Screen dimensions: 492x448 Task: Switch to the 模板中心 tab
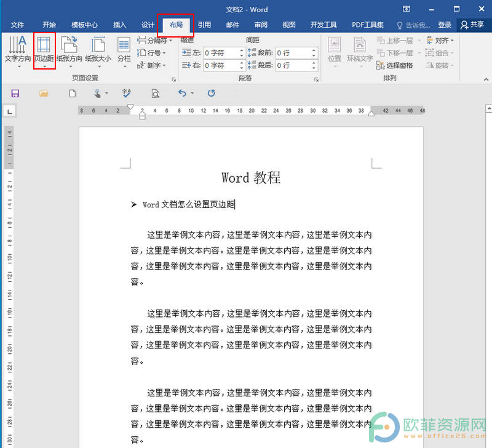coord(84,25)
